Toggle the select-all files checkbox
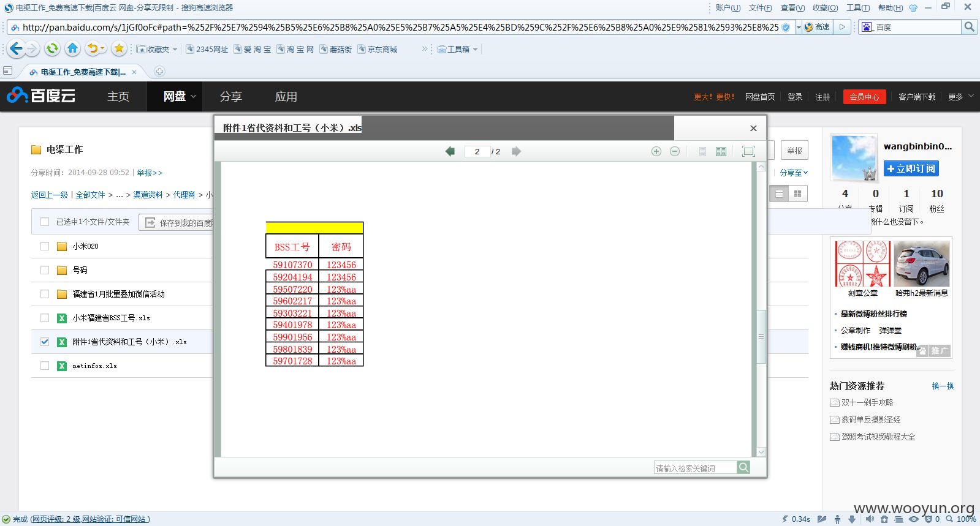The width and height of the screenshot is (980, 526). click(x=45, y=222)
